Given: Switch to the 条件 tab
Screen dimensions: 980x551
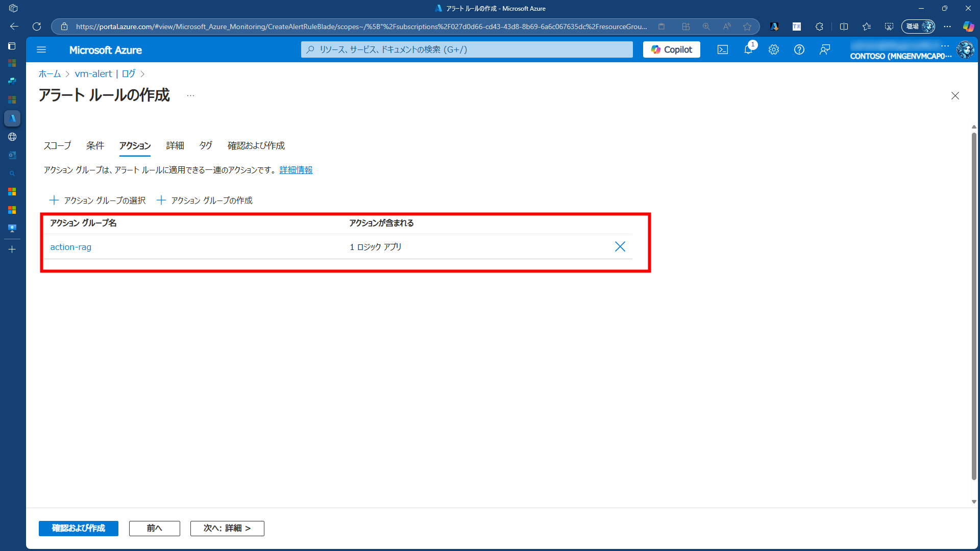Looking at the screenshot, I should pyautogui.click(x=95, y=146).
